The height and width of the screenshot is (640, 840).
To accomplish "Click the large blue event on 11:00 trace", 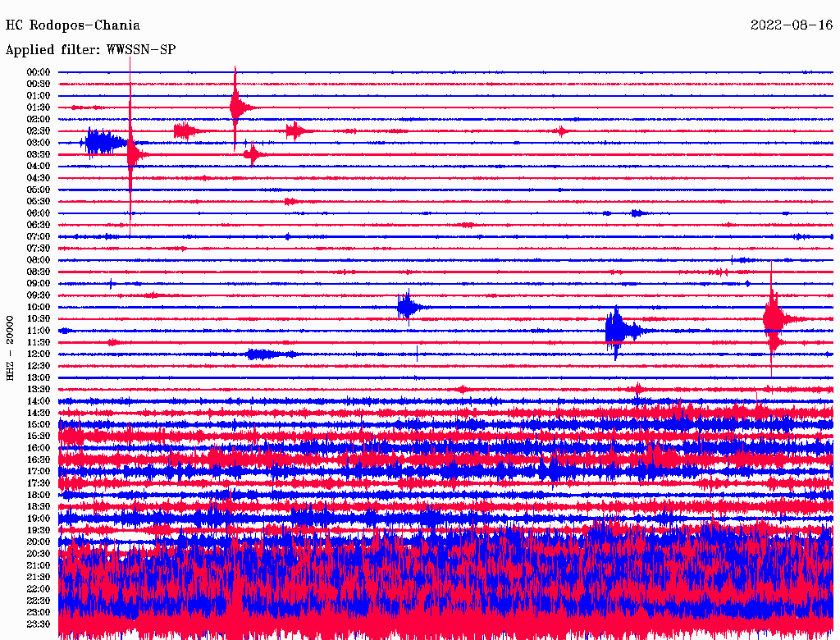I will [617, 330].
